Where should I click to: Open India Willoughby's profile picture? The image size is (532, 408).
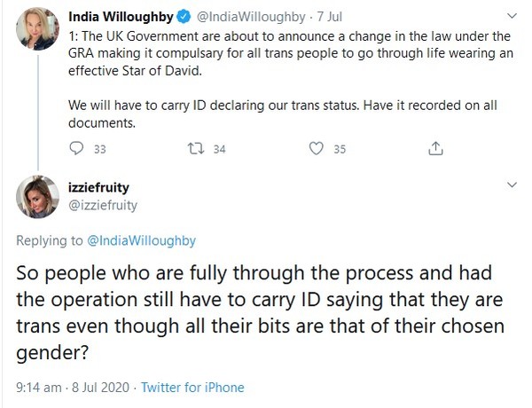[37, 31]
